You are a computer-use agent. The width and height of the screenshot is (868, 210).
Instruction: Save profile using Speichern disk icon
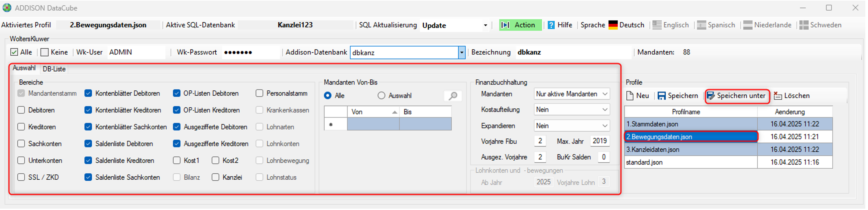coord(662,96)
